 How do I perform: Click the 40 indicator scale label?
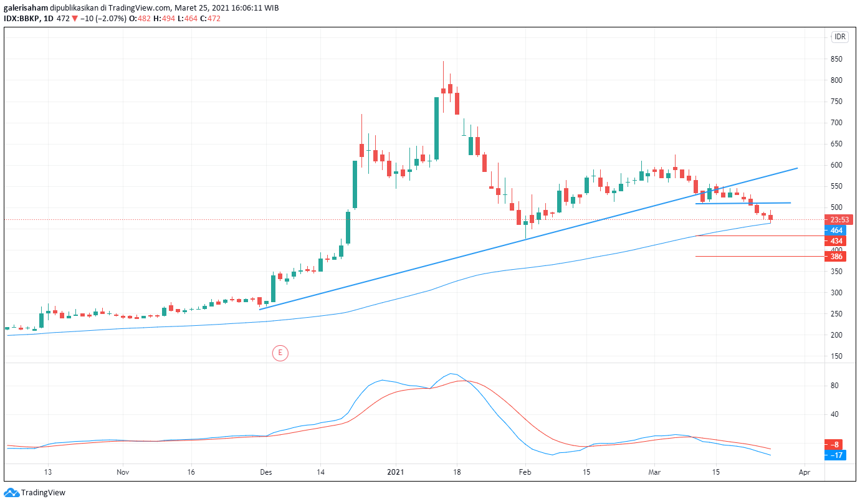tap(834, 414)
